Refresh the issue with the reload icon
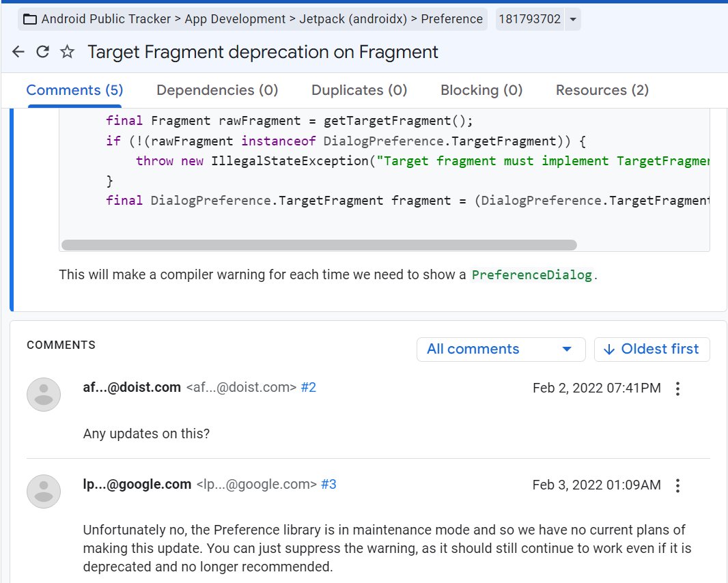This screenshot has width=728, height=583. click(x=43, y=51)
